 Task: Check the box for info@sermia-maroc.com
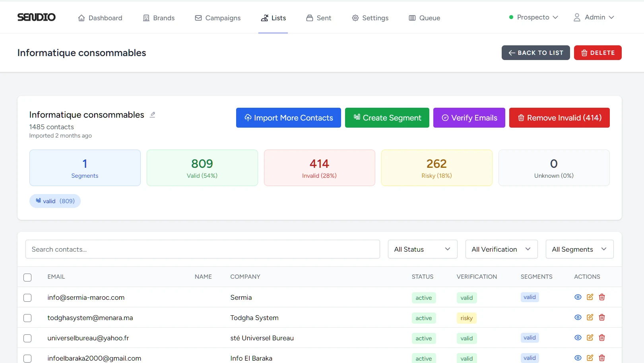[27, 298]
